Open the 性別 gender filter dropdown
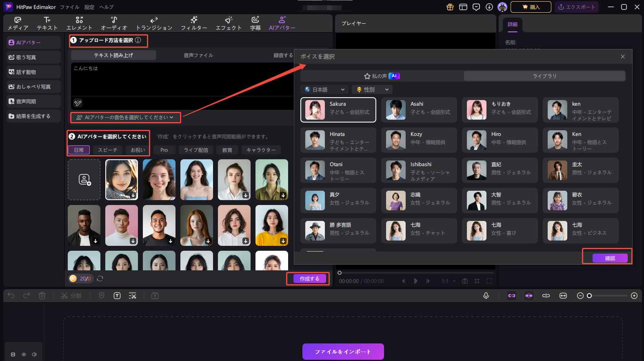The height and width of the screenshot is (361, 644). point(372,89)
